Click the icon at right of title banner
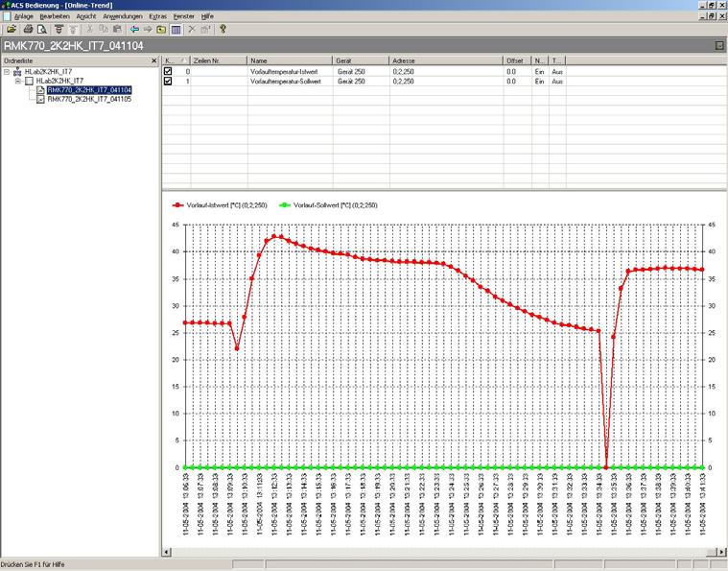Screen dimensions: 728x571 (719, 45)
